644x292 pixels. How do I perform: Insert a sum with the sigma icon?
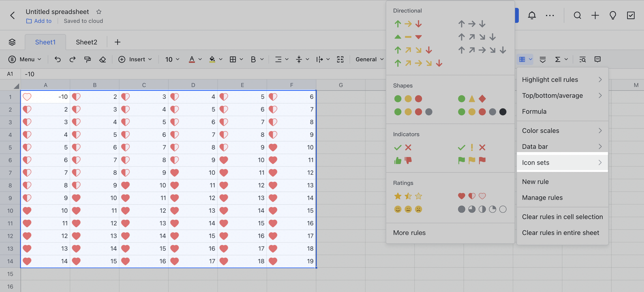(558, 59)
